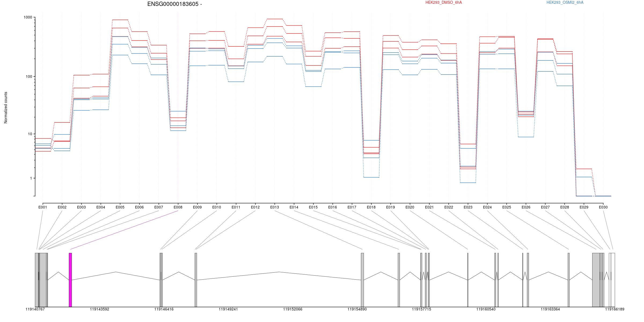644x322 pixels.
Task: Select exon label E006
Action: pos(139,207)
